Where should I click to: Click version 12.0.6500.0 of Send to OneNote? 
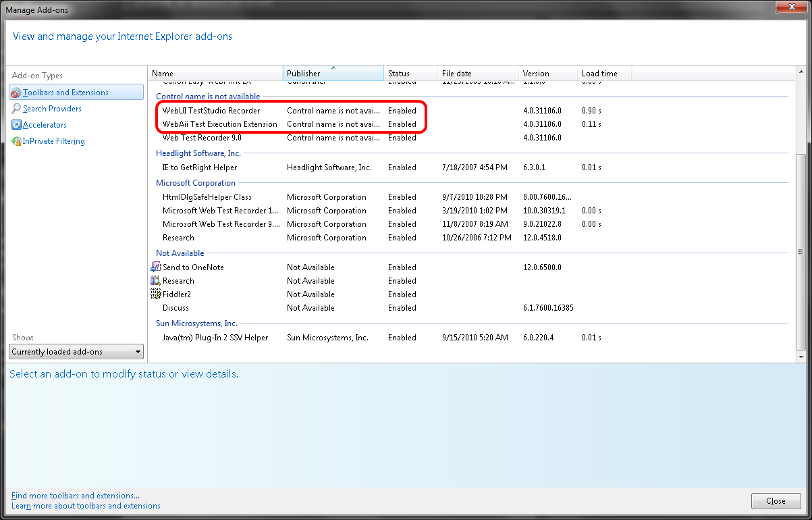542,267
